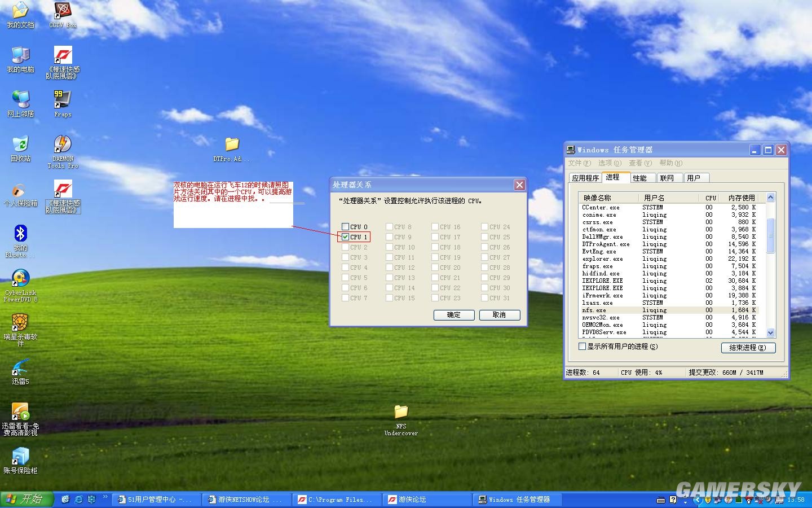Open the 我的文档 desktop icon

coord(20,15)
